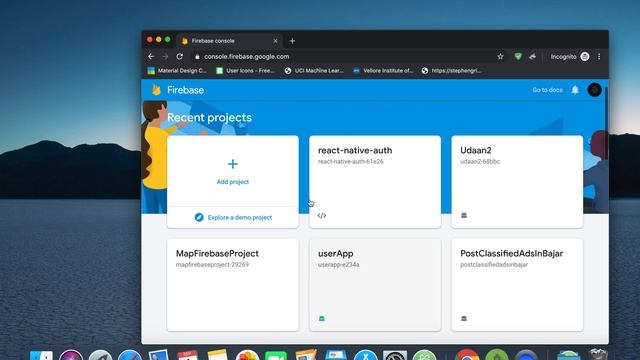Open Chrome from the macOS dock

467,354
